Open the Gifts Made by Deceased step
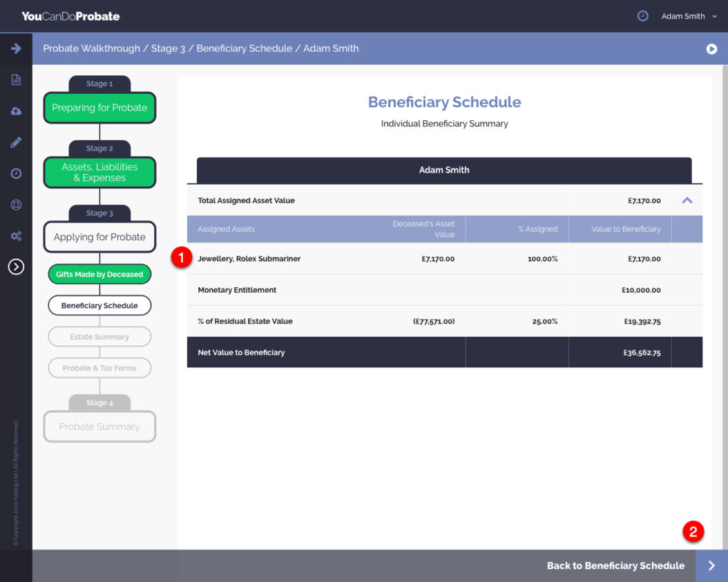Screen dimensions: 728x582 pos(100,274)
